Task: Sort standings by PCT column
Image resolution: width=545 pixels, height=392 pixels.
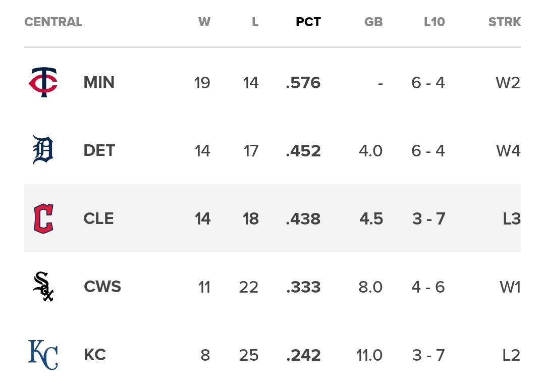Action: tap(308, 22)
